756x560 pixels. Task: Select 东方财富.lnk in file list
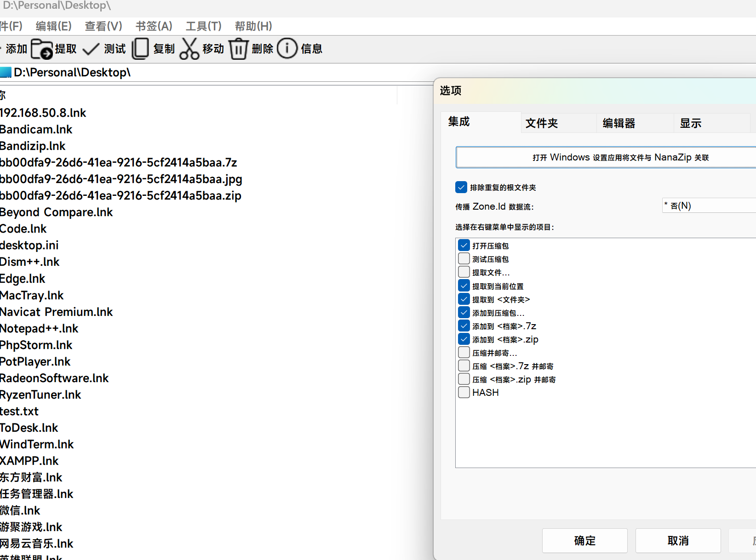pos(31,477)
